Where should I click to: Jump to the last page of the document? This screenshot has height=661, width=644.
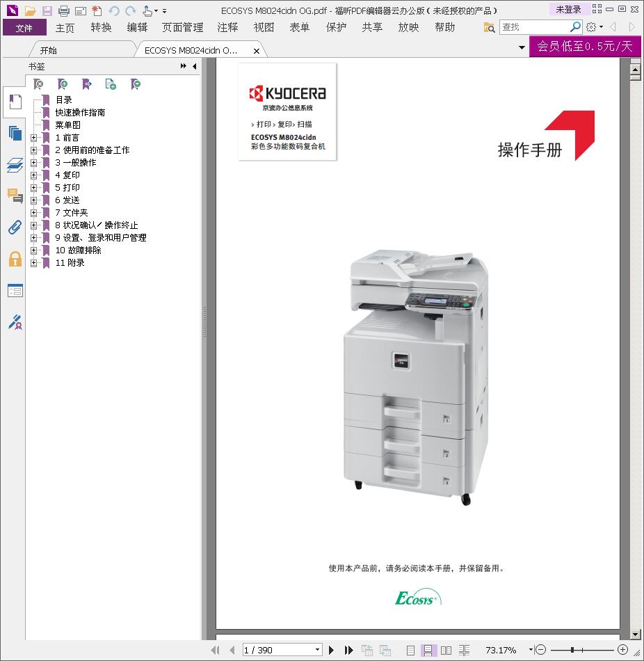[x=348, y=650]
